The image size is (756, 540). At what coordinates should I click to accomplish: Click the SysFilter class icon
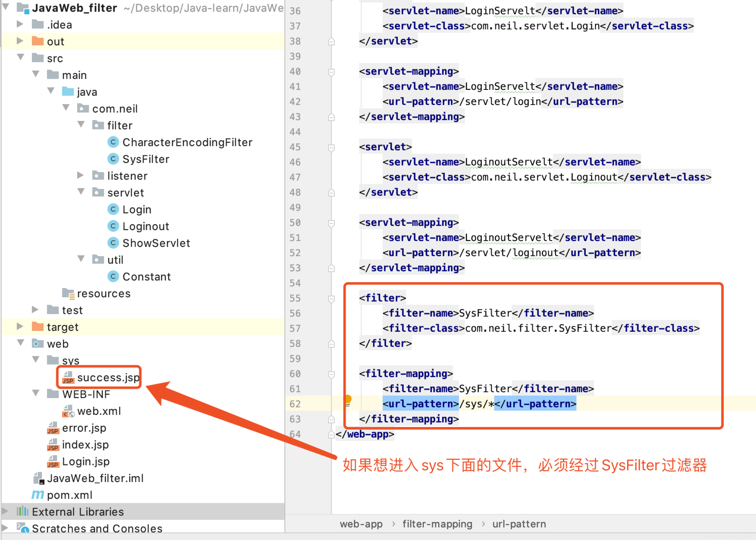point(113,159)
